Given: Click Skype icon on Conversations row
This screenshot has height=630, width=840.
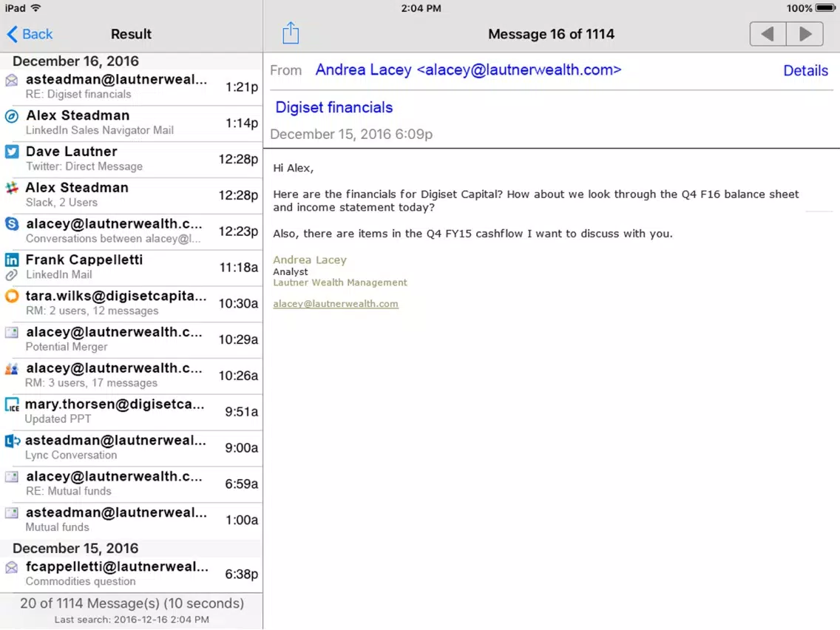Looking at the screenshot, I should pyautogui.click(x=11, y=224).
